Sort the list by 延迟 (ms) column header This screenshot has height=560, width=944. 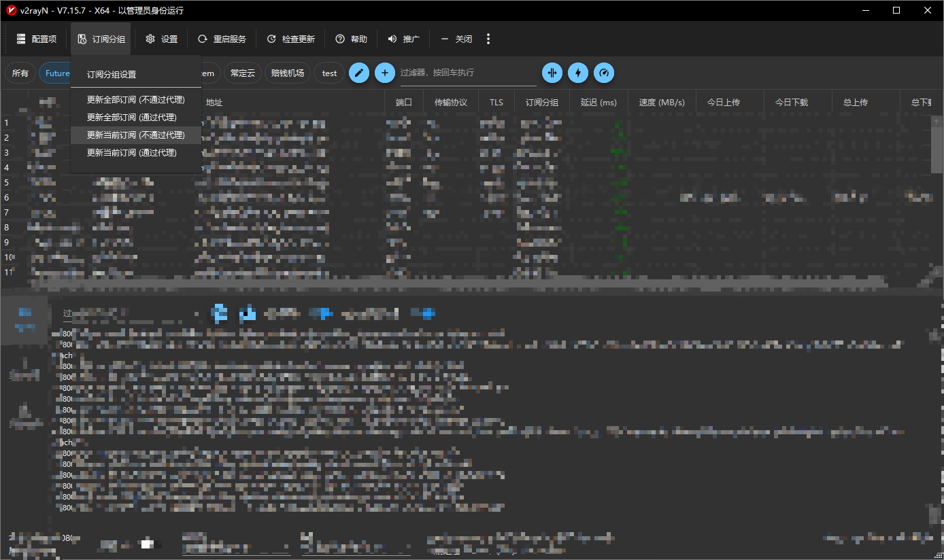point(599,103)
